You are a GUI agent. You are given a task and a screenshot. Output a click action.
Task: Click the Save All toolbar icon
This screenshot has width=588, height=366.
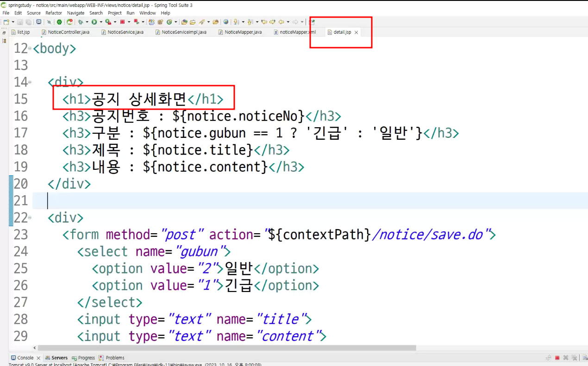coord(29,22)
